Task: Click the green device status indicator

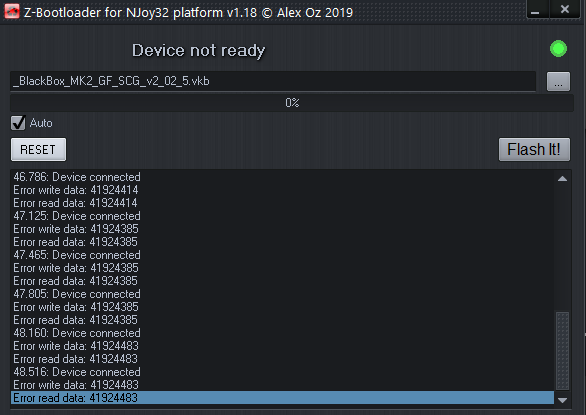Action: point(558,49)
